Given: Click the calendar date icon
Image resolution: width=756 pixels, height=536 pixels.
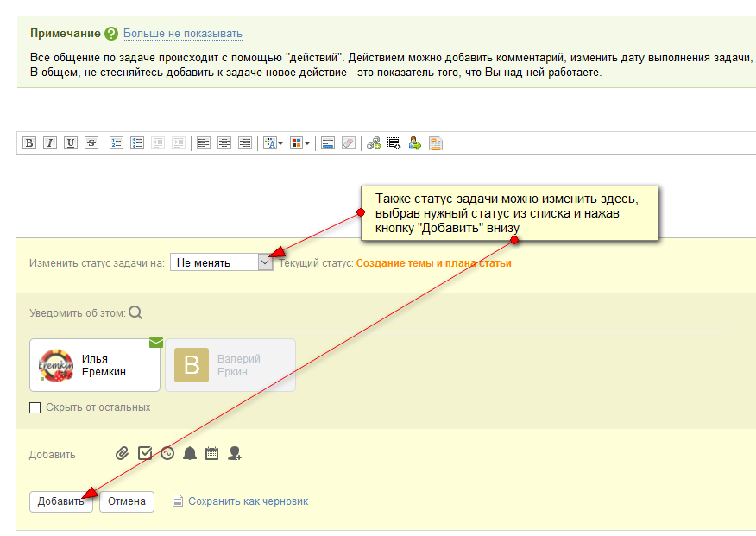Looking at the screenshot, I should tap(212, 454).
